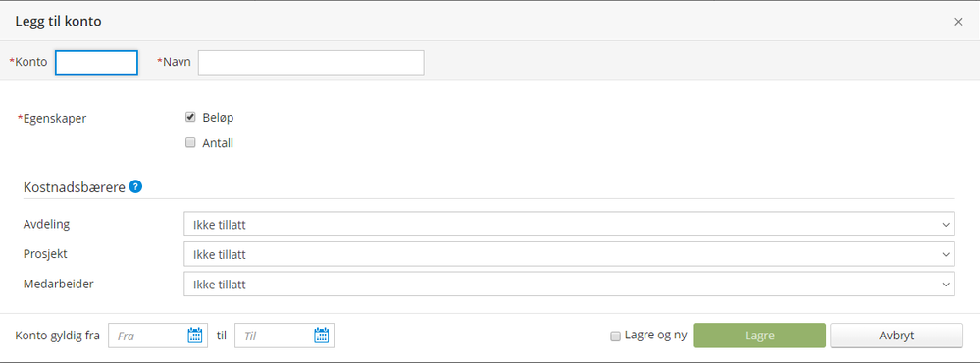This screenshot has width=980, height=363.
Task: Click the Konto gyldig fra label
Action: tap(58, 336)
